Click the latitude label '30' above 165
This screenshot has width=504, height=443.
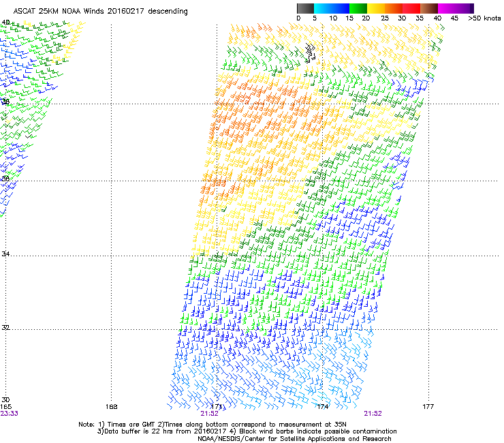click(x=5, y=399)
